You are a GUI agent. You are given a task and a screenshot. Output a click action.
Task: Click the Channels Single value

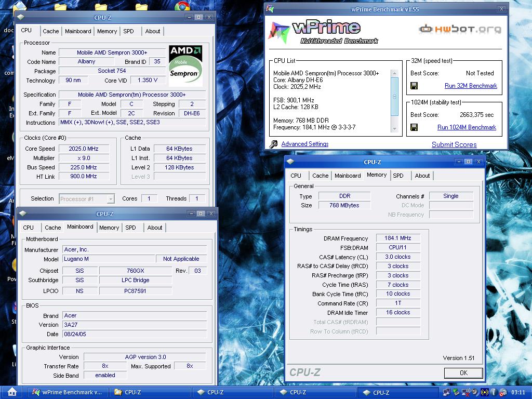[451, 196]
